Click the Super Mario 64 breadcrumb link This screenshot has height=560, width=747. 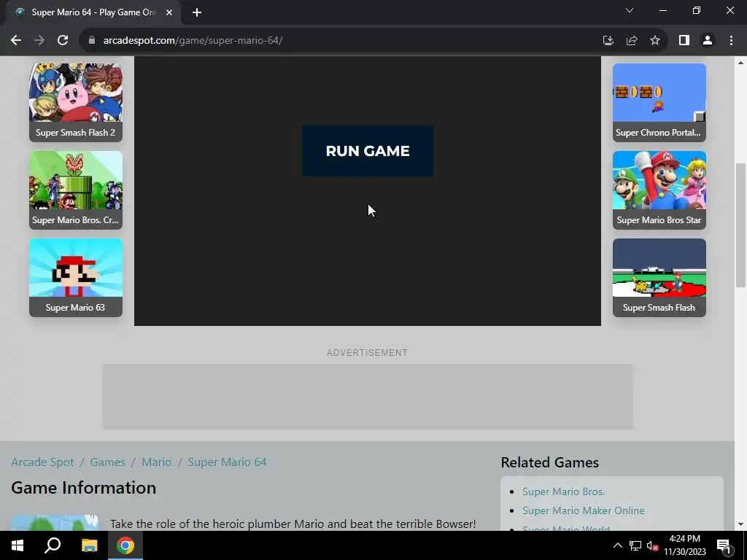pyautogui.click(x=228, y=462)
